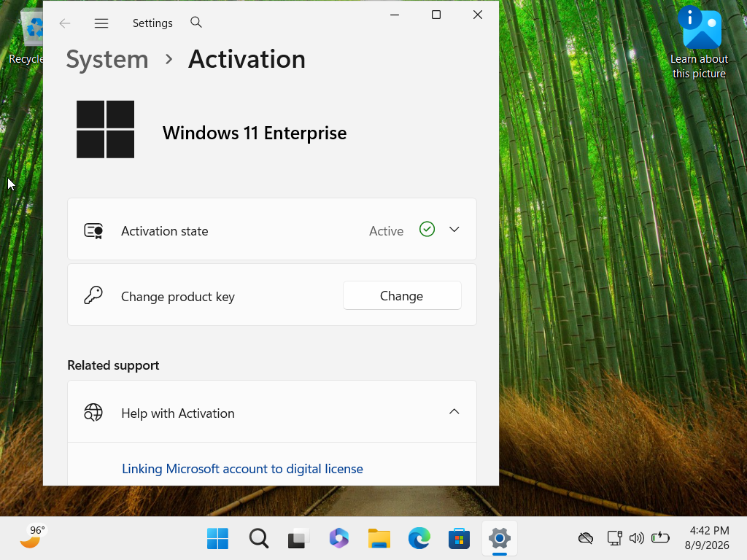
Task: Open File Explorer from the taskbar
Action: pos(379,539)
